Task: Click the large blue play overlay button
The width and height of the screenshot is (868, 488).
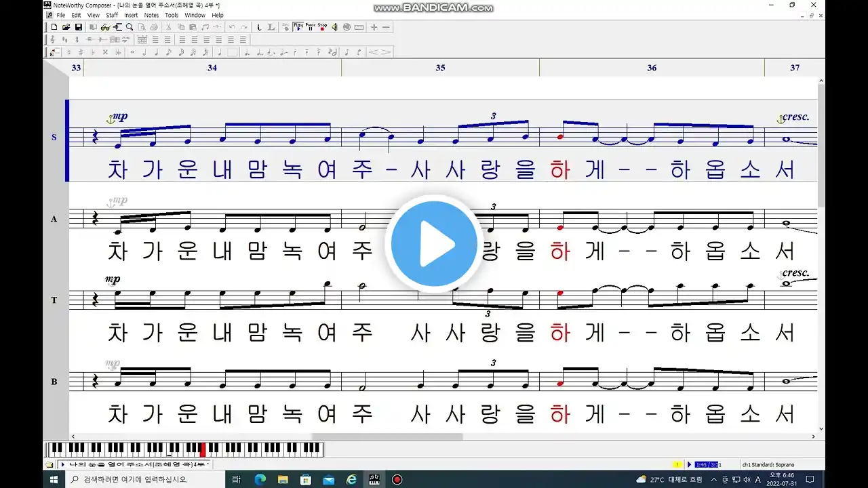Action: (434, 244)
